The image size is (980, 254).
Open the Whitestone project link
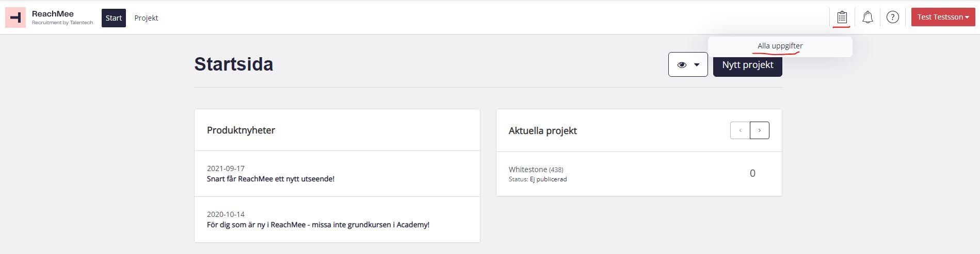[527, 170]
